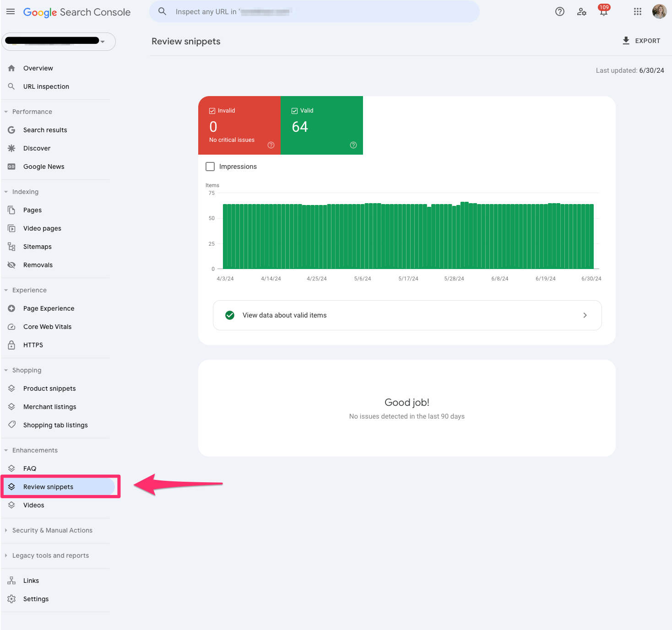Expand the Security & Manual Actions section
The image size is (672, 630).
pyautogui.click(x=52, y=530)
